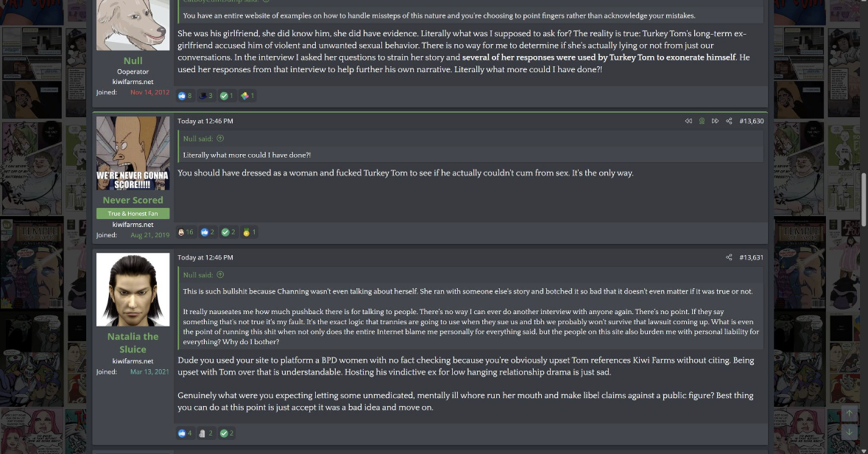Open permalink for post #13,630
Image resolution: width=868 pixels, height=454 pixels.
pos(751,121)
